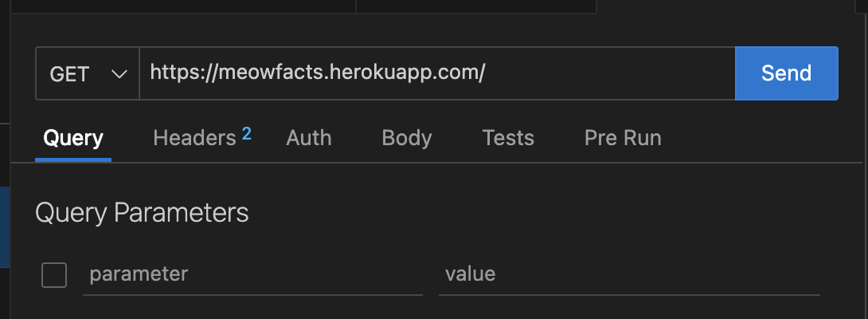
Task: Click the blue underline below Query tab
Action: pos(73,159)
